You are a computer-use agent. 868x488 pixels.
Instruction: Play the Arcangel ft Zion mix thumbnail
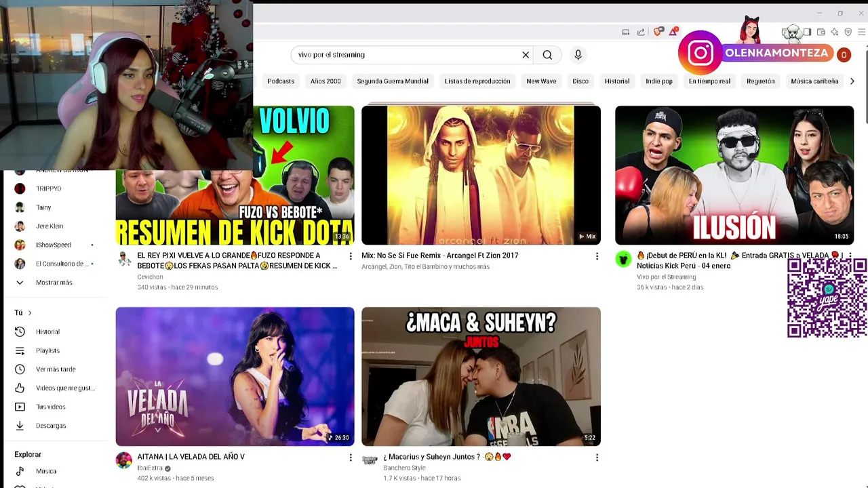pyautogui.click(x=481, y=175)
